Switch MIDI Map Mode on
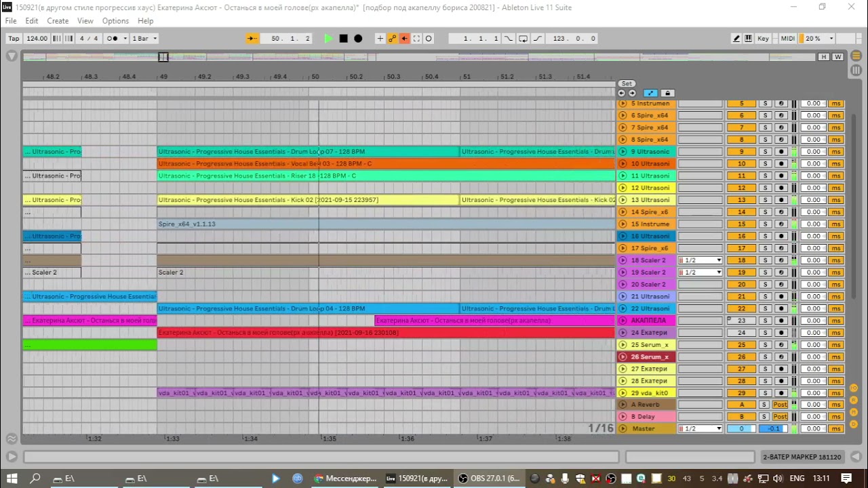Screen dimensions: 868x488 [x=787, y=39]
